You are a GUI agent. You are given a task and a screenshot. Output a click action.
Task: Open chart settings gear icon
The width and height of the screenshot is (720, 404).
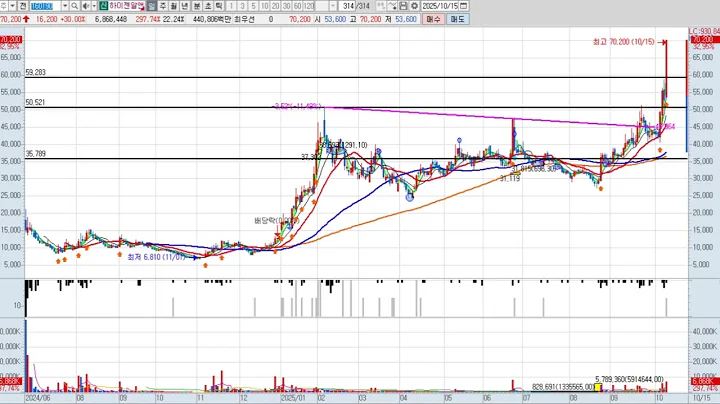pyautogui.click(x=414, y=6)
